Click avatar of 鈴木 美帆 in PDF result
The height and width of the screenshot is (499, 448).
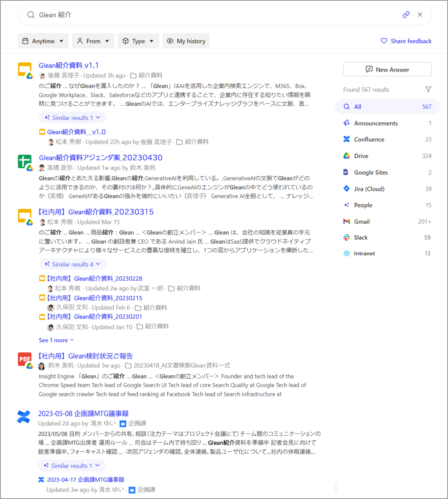(42, 366)
